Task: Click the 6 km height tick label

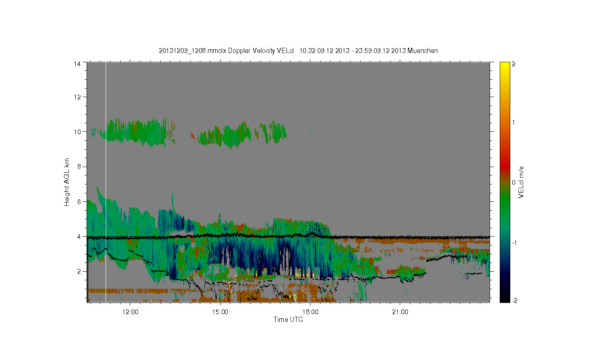Action: [x=79, y=201]
